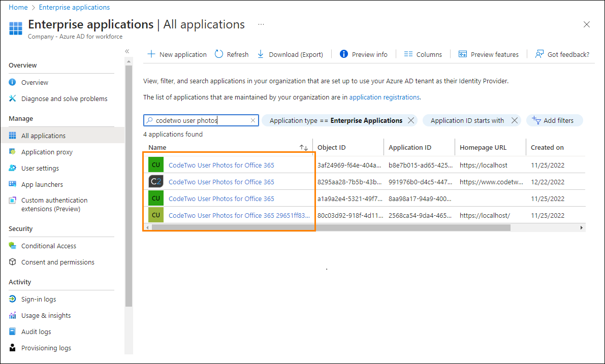Remove the Application ID starts with filter

click(515, 120)
